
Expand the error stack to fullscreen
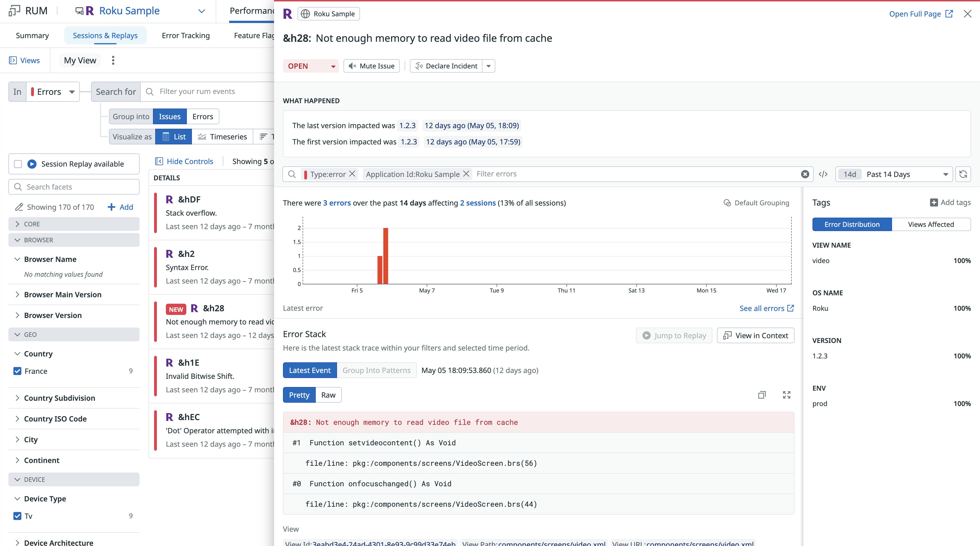[786, 395]
